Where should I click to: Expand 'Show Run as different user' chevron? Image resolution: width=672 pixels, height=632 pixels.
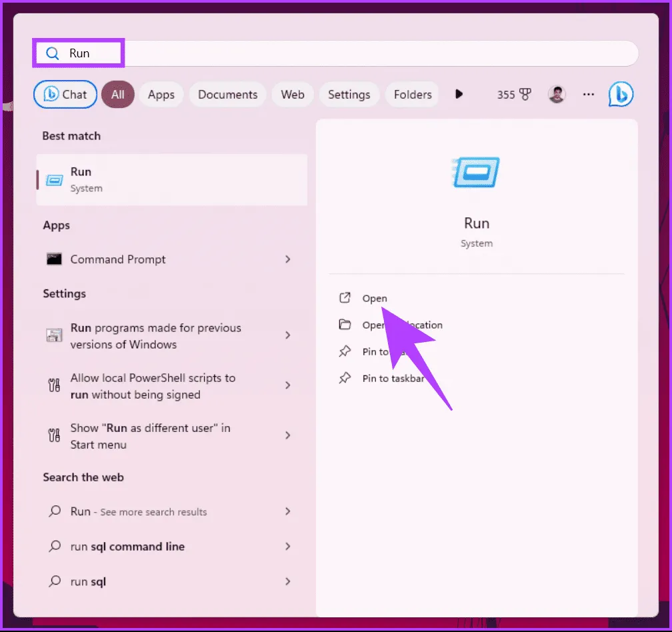tap(288, 435)
